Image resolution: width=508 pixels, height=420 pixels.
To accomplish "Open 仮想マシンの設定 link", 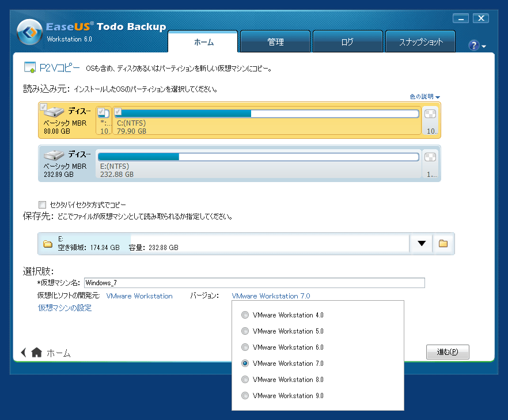I will [65, 308].
